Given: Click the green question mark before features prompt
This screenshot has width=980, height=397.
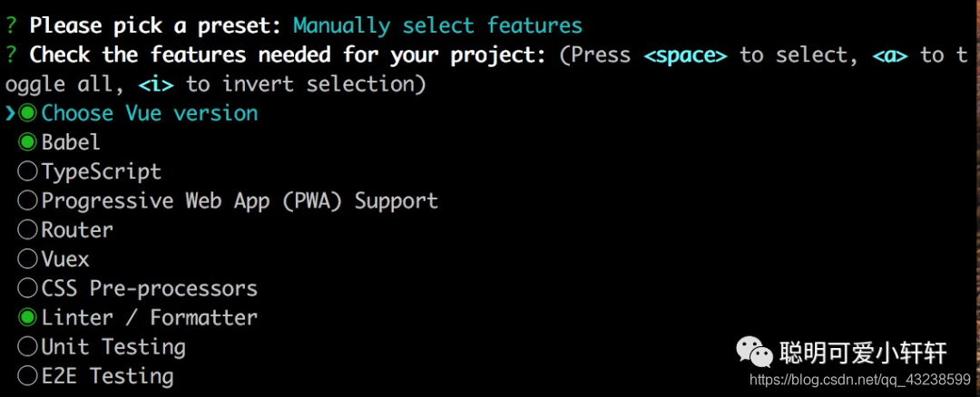Looking at the screenshot, I should pyautogui.click(x=11, y=55).
